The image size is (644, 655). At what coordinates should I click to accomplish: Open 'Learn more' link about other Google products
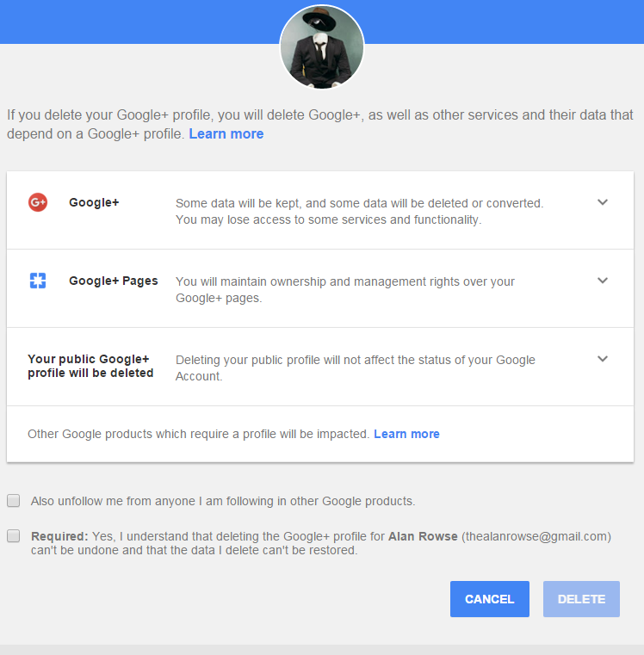[406, 434]
